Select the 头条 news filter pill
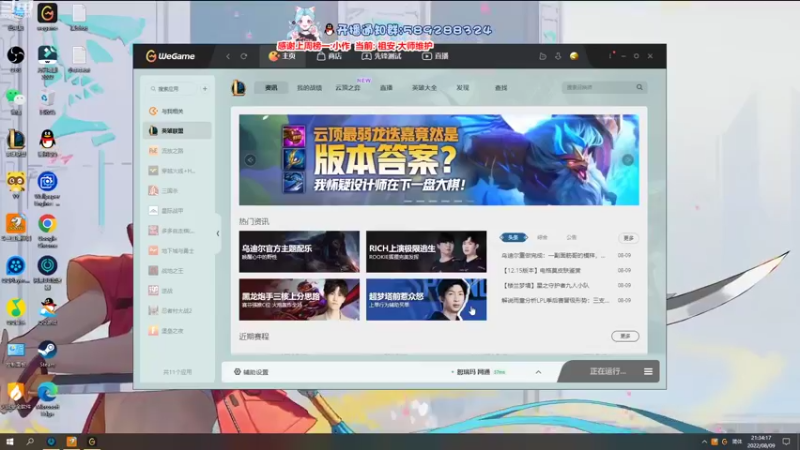This screenshot has height=450, width=800. pyautogui.click(x=513, y=237)
